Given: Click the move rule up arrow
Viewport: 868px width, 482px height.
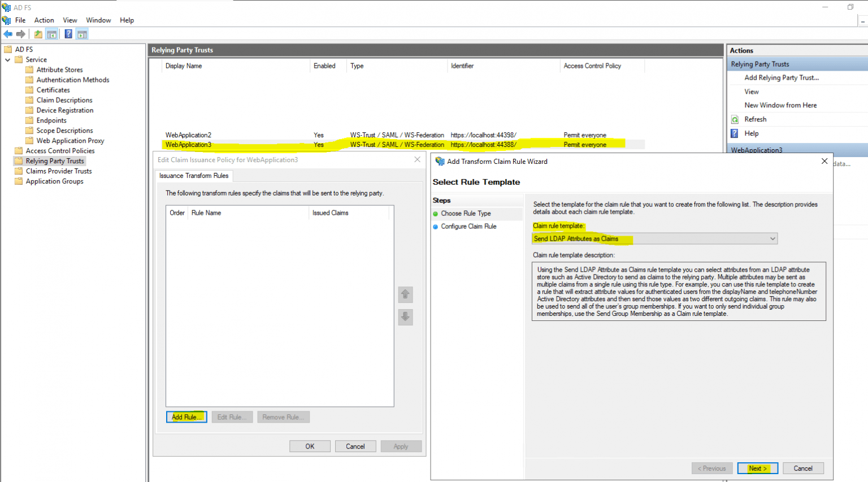Looking at the screenshot, I should tap(405, 294).
